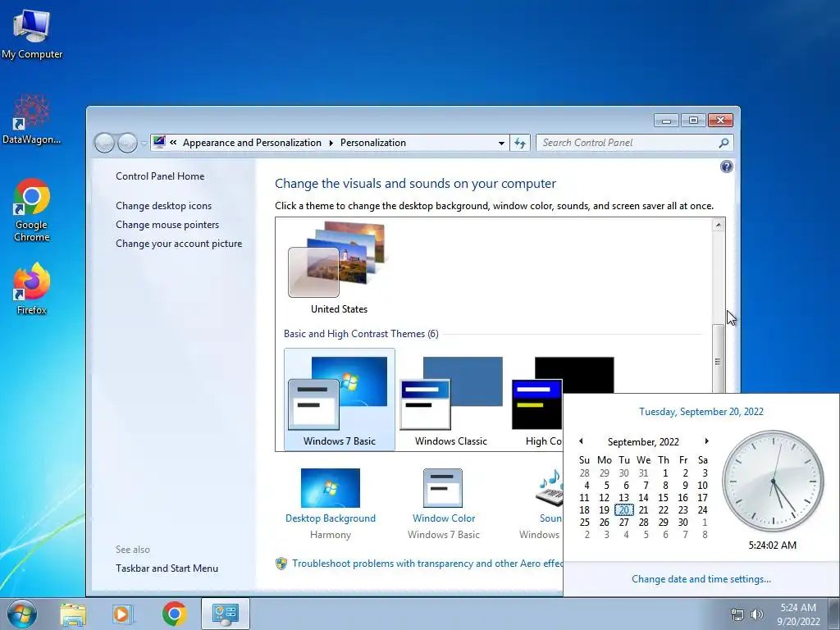Click the Desktop Background text link

click(331, 518)
